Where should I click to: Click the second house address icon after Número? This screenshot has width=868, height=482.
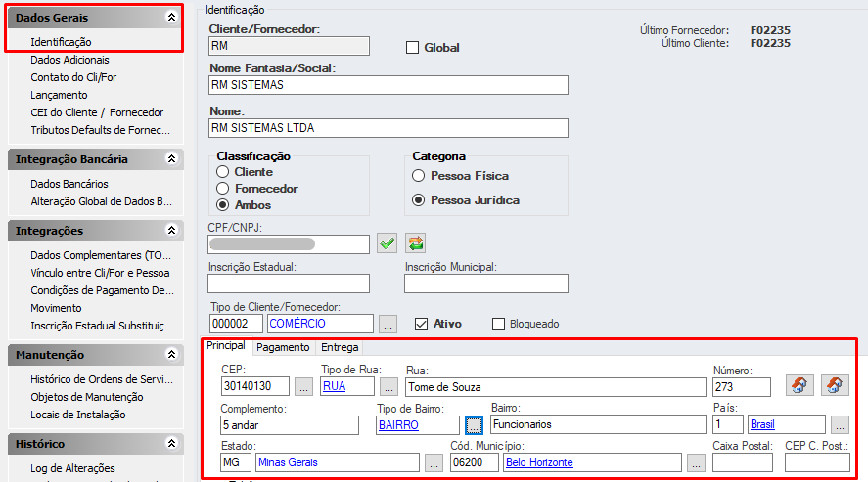835,385
